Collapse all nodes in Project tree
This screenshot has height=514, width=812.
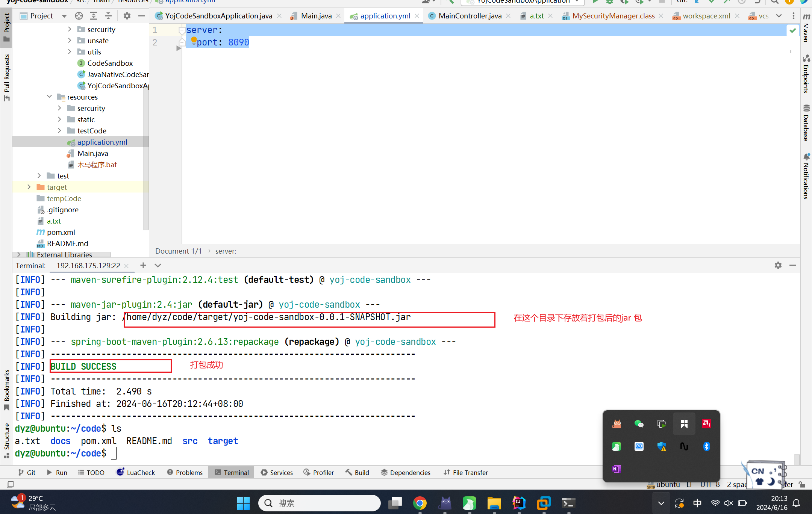108,16
